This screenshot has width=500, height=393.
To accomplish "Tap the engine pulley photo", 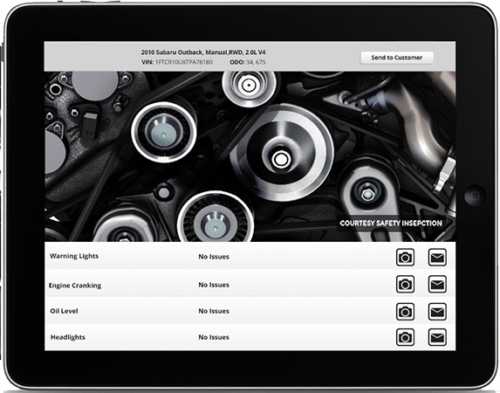I will click(x=250, y=156).
